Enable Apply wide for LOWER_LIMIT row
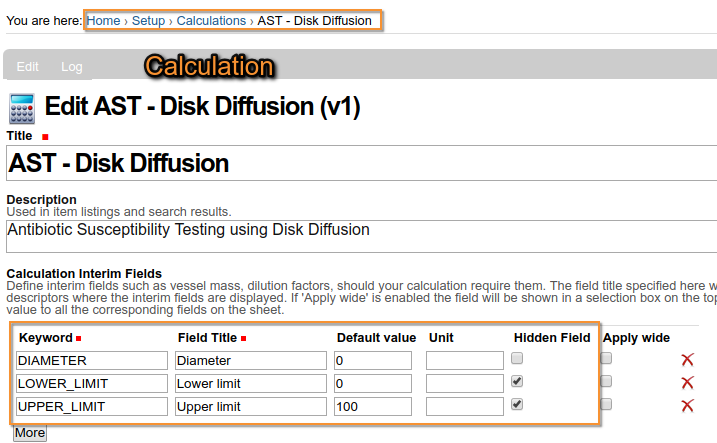Viewport: 717px width, 443px height. click(x=606, y=381)
